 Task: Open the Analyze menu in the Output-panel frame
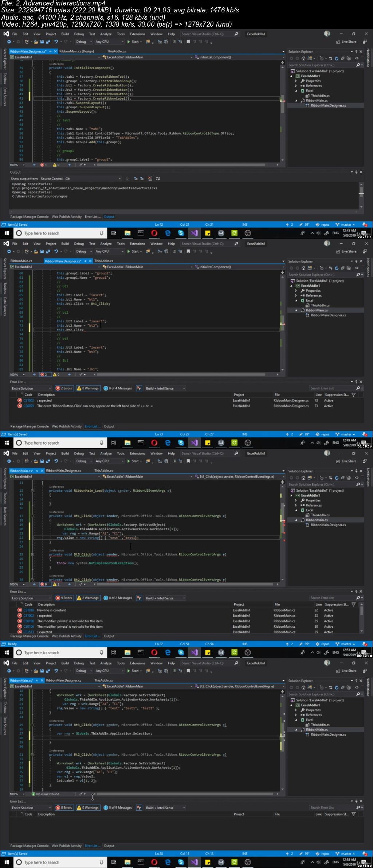[x=106, y=34]
